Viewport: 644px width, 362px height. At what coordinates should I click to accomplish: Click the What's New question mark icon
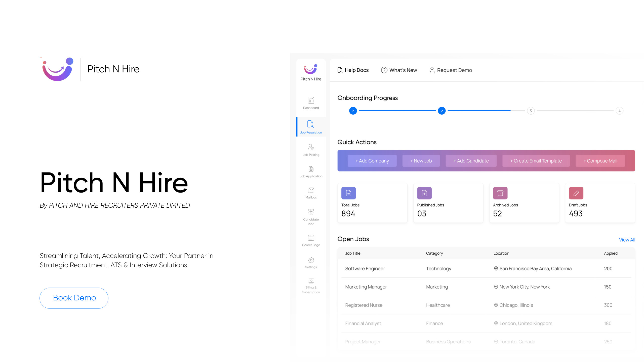coord(384,70)
